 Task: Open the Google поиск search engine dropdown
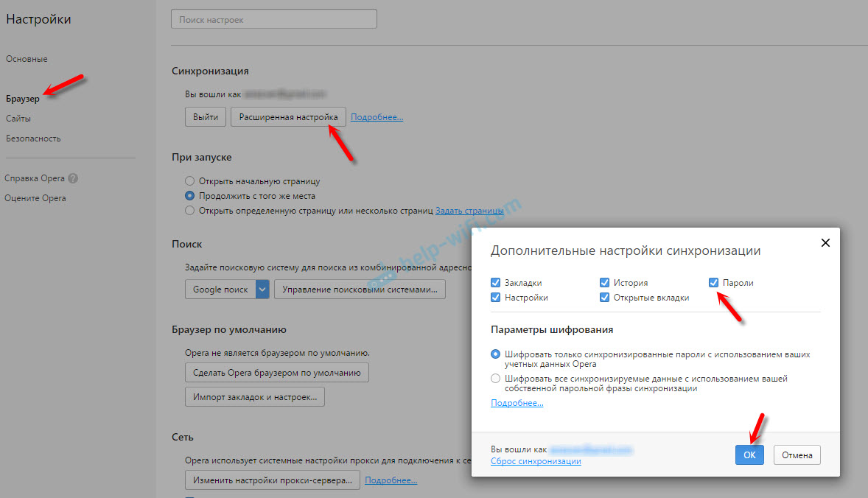(x=263, y=290)
